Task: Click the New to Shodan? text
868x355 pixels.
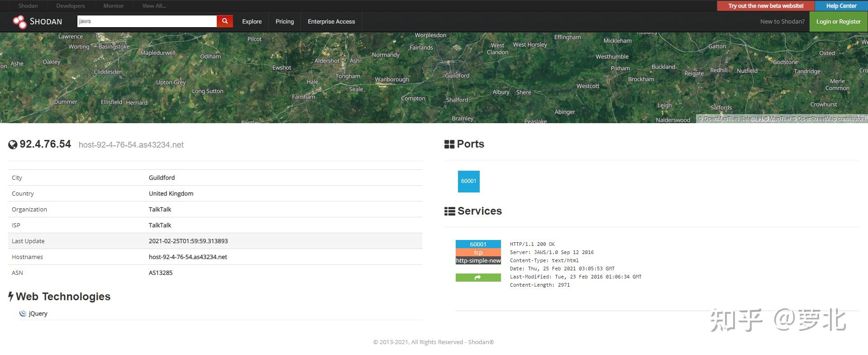Action: tap(782, 21)
